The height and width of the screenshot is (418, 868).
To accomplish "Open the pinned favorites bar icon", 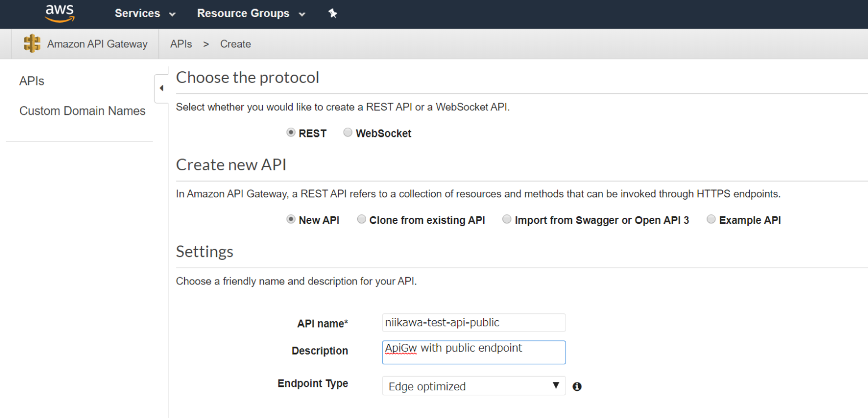I will pyautogui.click(x=333, y=13).
